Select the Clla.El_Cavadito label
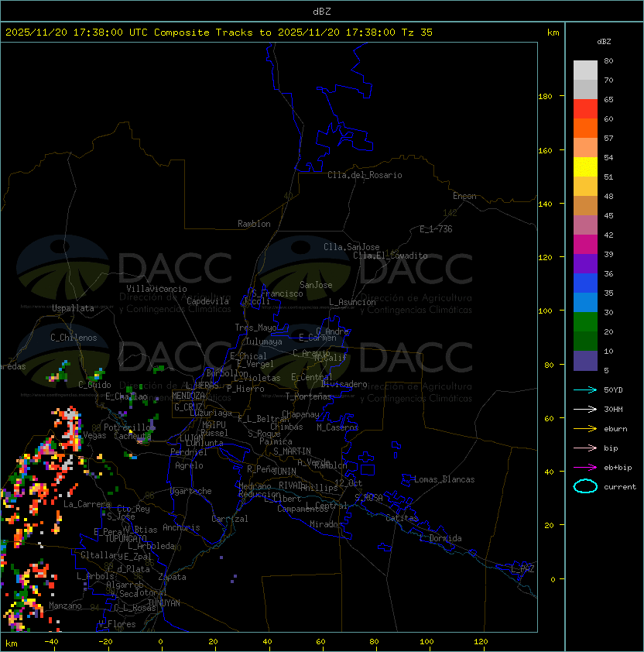 (390, 256)
